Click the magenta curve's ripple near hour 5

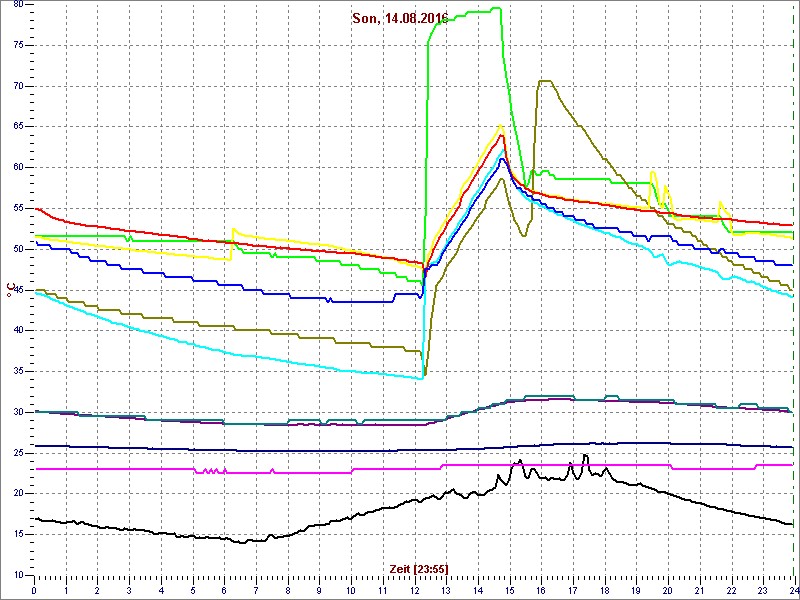click(210, 471)
